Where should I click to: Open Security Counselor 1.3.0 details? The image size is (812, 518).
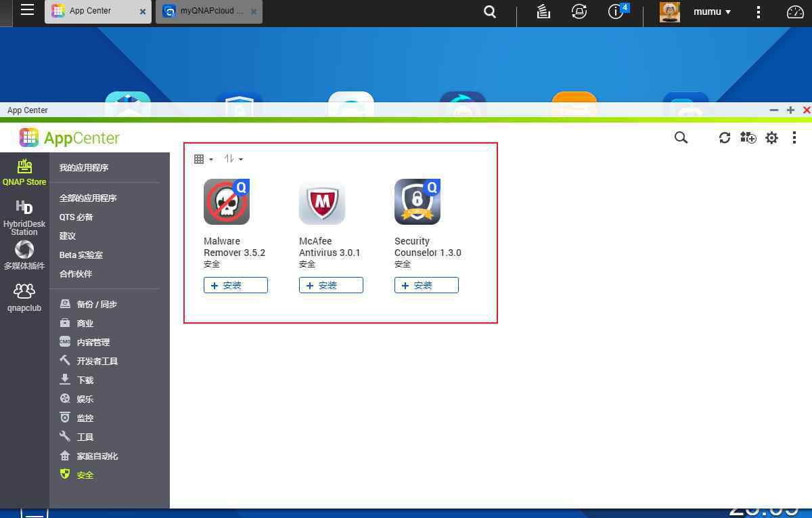[428, 246]
